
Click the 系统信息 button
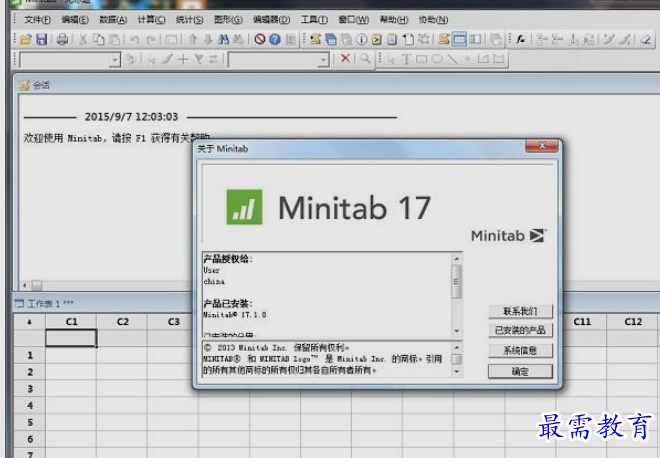pos(520,351)
